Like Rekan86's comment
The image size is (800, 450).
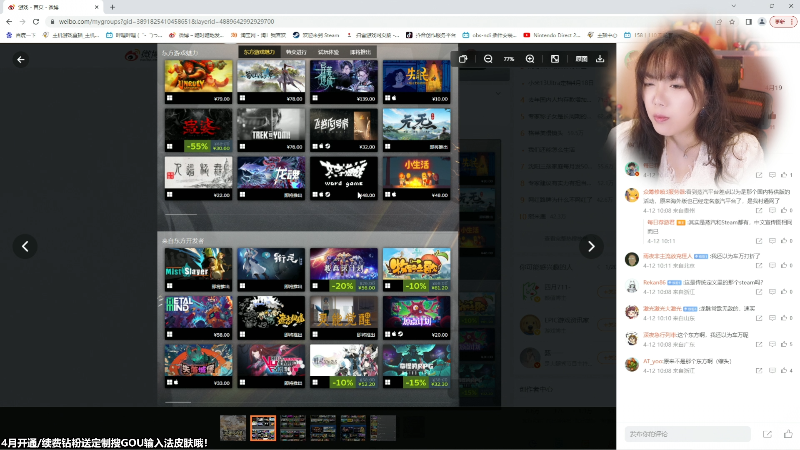[x=784, y=292]
